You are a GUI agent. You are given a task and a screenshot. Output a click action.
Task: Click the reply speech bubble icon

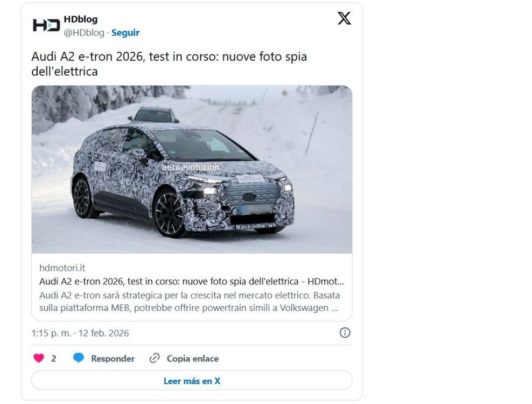pos(79,358)
